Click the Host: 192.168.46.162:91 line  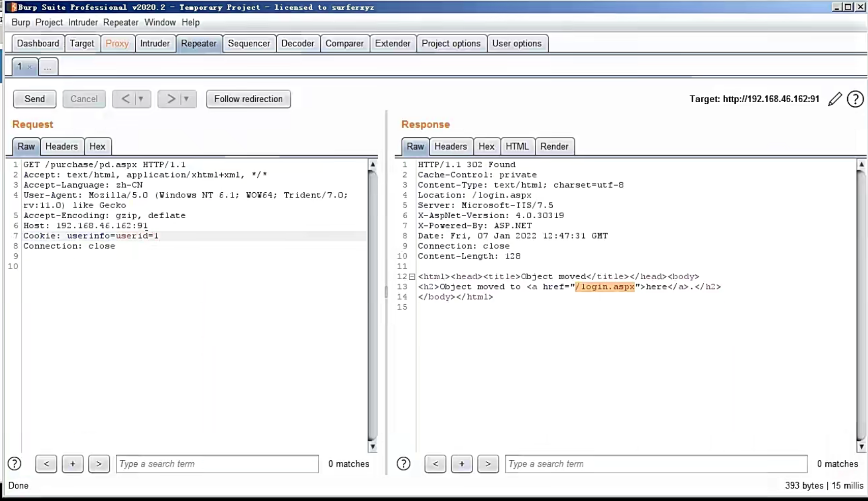click(x=85, y=226)
